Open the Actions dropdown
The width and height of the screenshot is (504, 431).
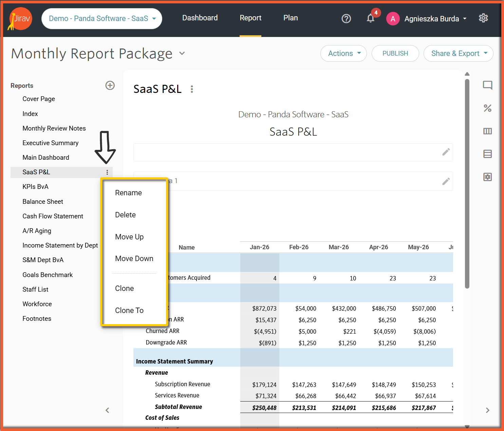point(343,54)
